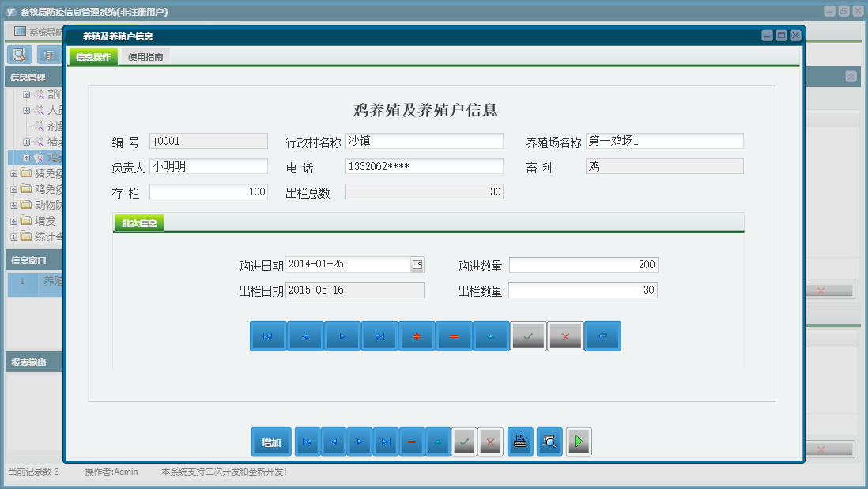Switch to the 使用指南 tab
Image resolution: width=868 pixels, height=489 pixels.
point(145,56)
